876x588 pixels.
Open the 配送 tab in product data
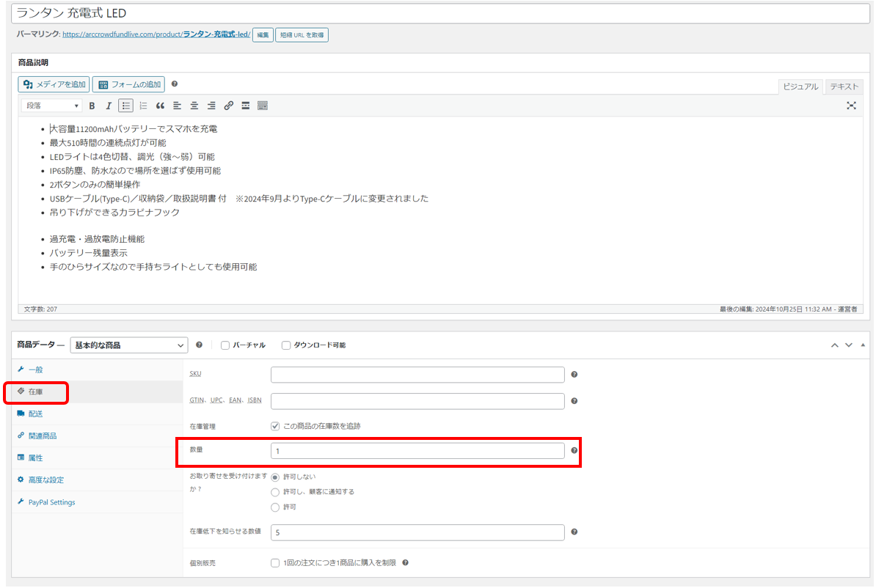point(35,414)
